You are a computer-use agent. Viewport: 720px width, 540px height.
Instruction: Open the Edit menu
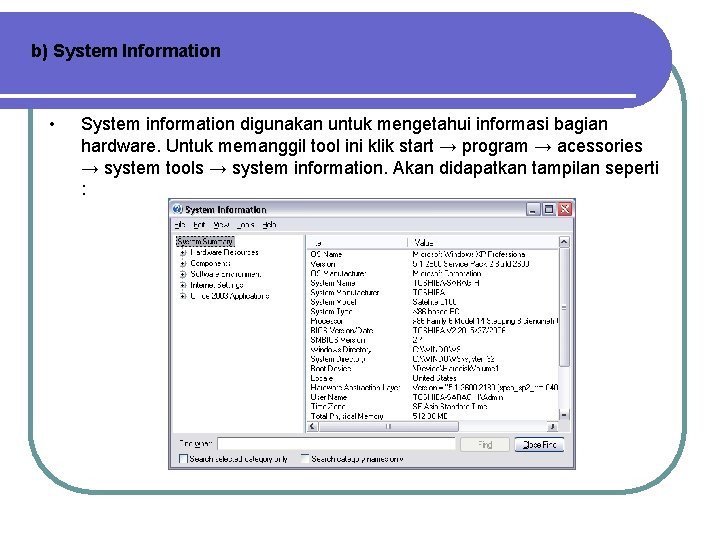coord(199,225)
